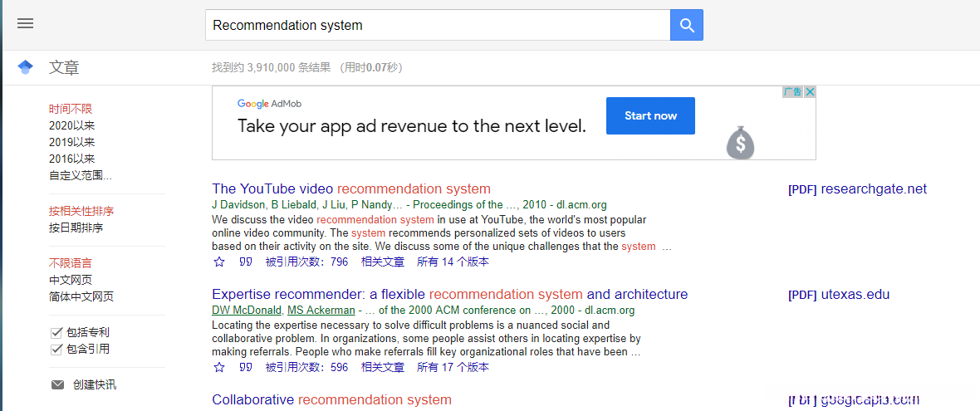The width and height of the screenshot is (980, 411).
Task: Click the money bag image in ad
Action: (741, 143)
